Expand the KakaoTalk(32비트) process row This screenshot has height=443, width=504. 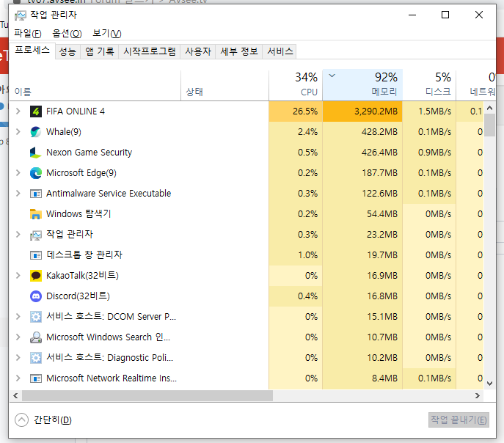point(18,276)
